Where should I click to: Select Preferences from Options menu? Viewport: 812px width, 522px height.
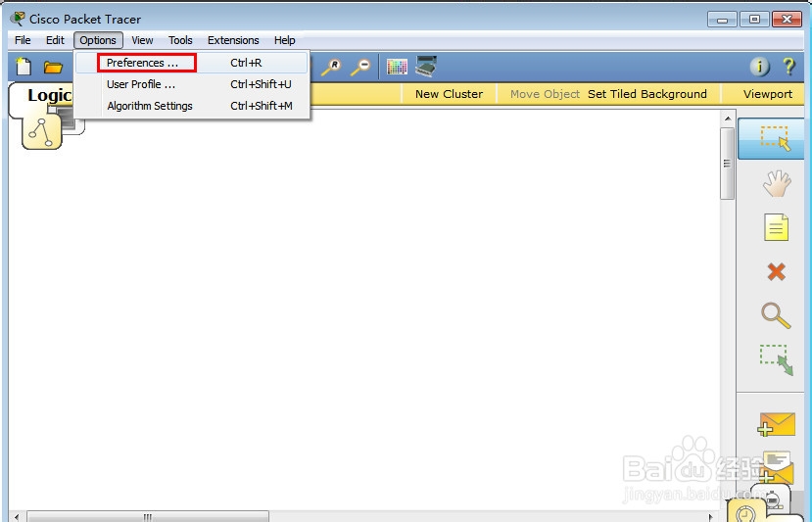(192, 63)
